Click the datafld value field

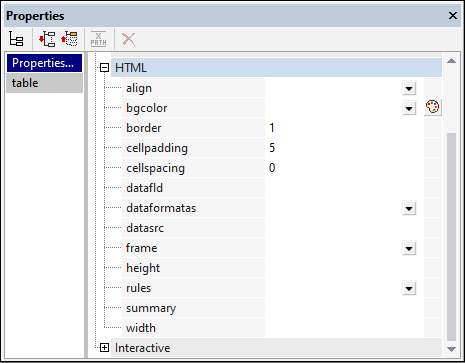(344, 188)
